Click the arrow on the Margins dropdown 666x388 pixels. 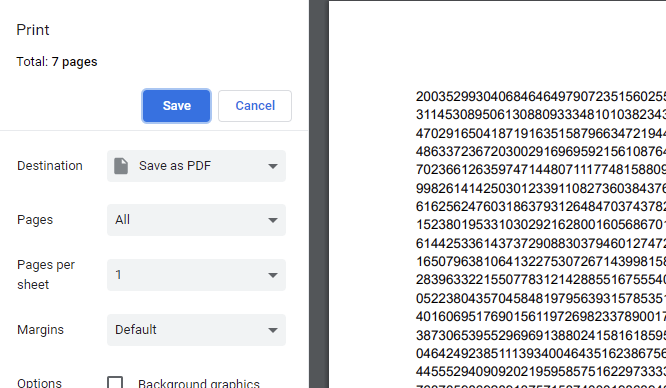point(273,330)
